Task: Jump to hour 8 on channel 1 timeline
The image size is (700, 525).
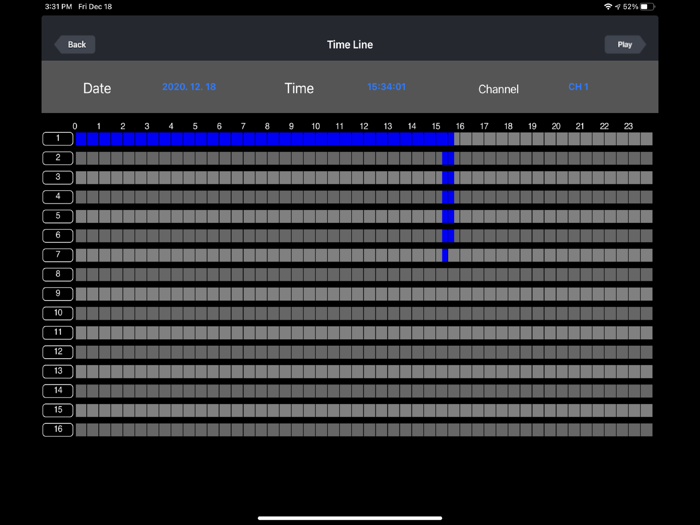Action: point(273,139)
